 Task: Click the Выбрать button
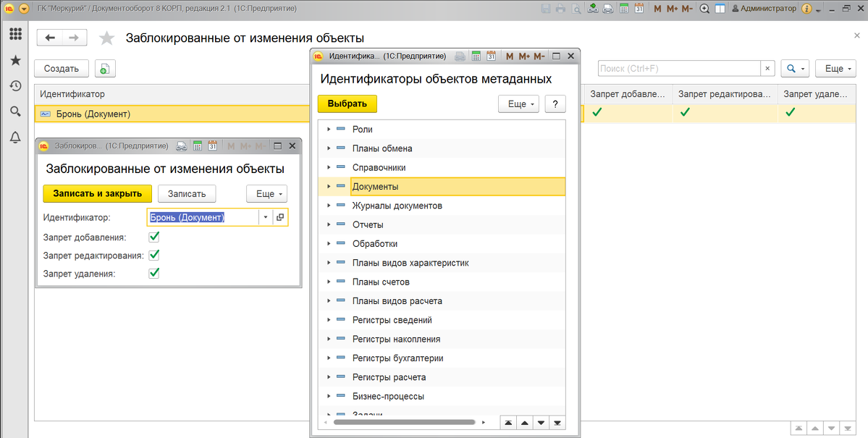[347, 104]
